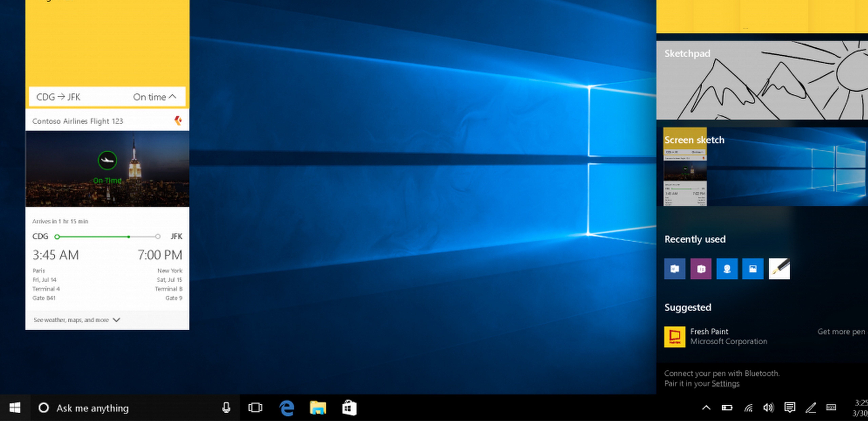Click the Maps app icon under Recently used
This screenshot has width=868, height=421.
tap(726, 269)
